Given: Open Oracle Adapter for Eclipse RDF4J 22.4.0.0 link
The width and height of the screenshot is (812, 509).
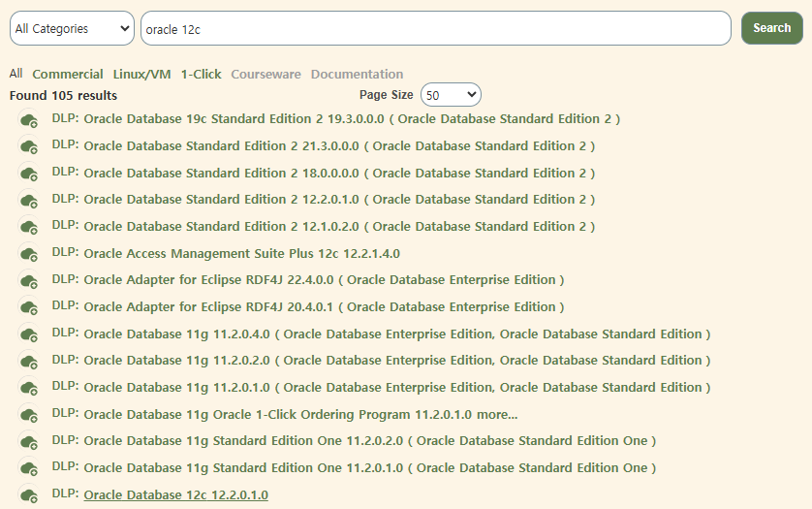Looking at the screenshot, I should pyautogui.click(x=324, y=280).
